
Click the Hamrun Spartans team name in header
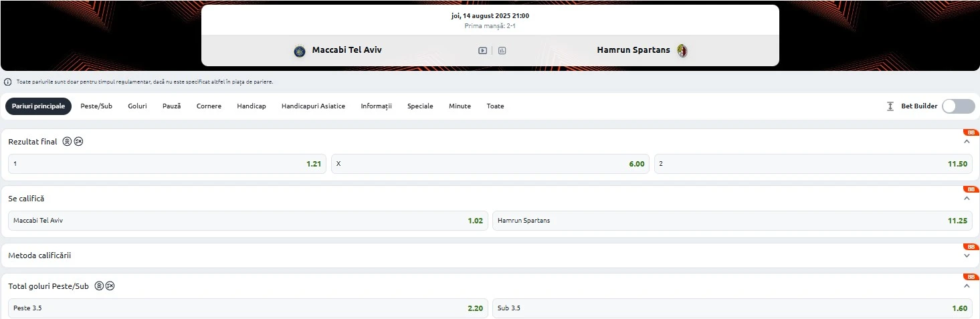pos(633,50)
